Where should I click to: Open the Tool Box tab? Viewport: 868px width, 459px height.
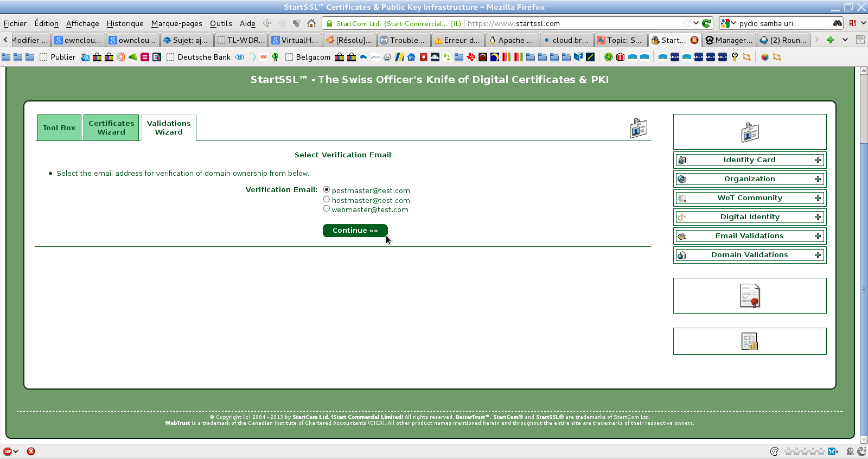pos(59,128)
